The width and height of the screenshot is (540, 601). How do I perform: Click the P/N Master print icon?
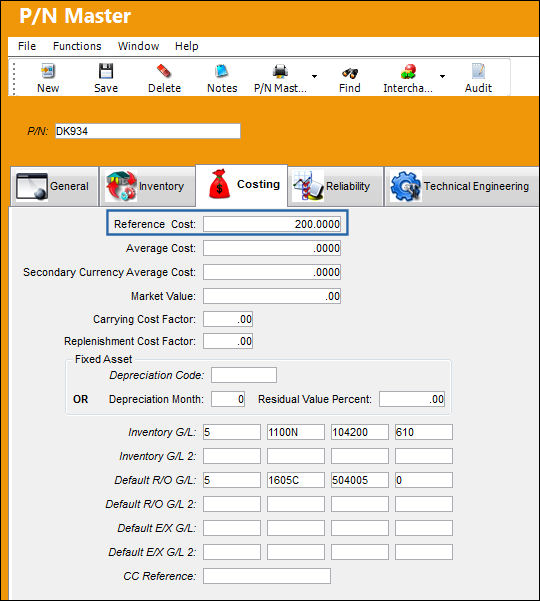click(x=280, y=71)
